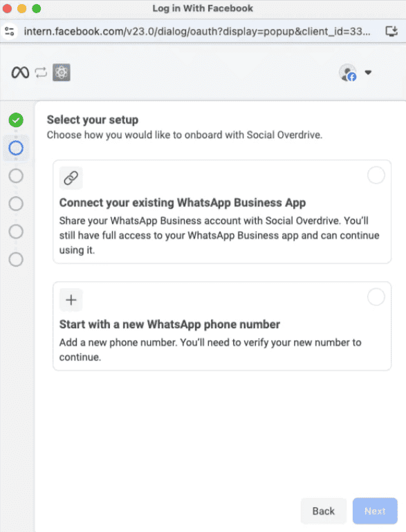Screen dimensions: 406x532
Task: Click the completed green checkmark step
Action: tap(16, 120)
